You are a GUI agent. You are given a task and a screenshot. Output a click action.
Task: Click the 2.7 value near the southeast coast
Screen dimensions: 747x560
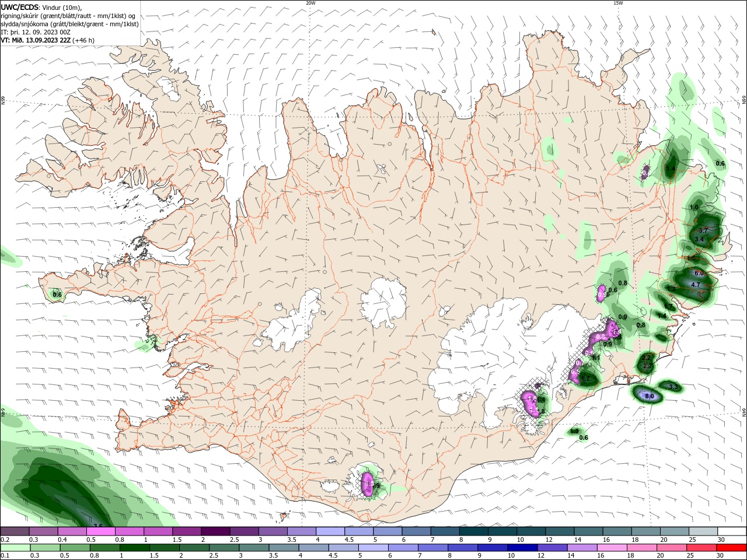pyautogui.click(x=647, y=366)
